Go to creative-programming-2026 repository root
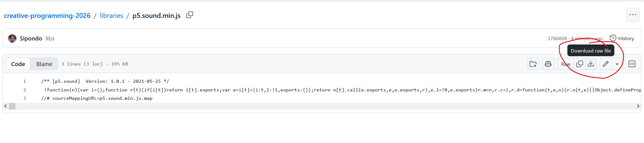 (47, 15)
